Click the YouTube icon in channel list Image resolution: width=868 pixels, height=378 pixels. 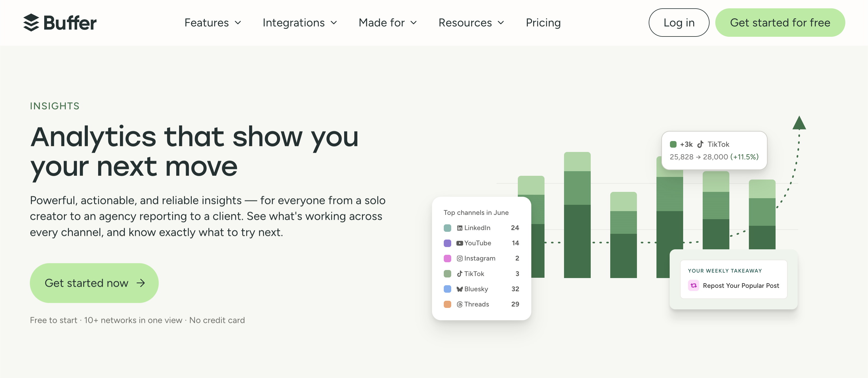pos(460,243)
